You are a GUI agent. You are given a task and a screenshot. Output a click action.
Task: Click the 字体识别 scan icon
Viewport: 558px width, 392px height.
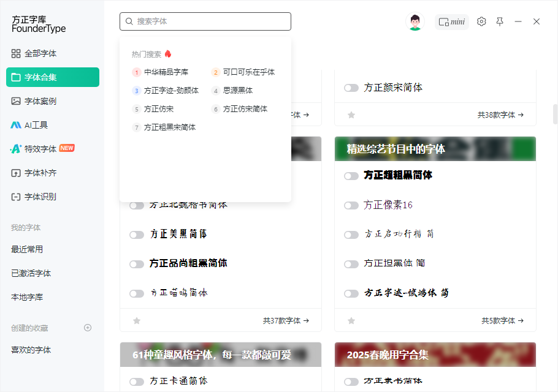pyautogui.click(x=16, y=197)
